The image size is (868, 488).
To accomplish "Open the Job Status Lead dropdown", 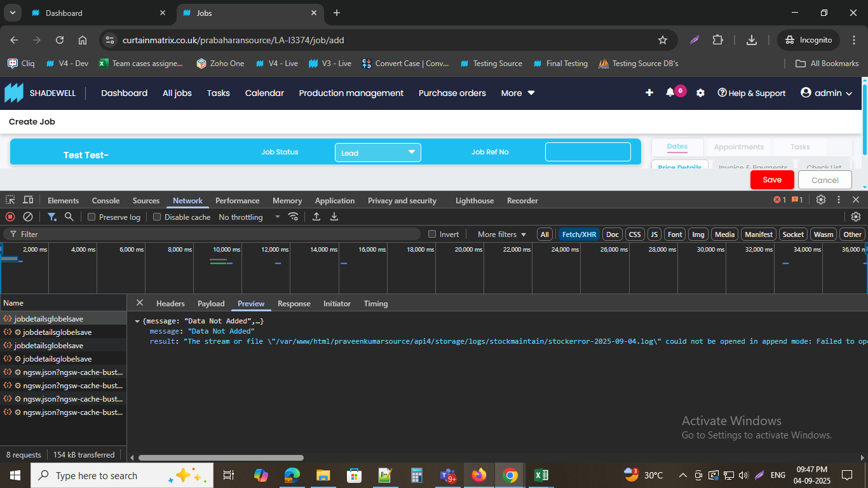I will (x=377, y=152).
